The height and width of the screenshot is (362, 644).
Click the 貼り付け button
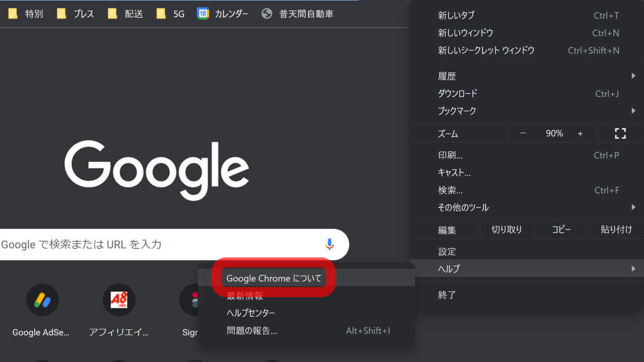616,229
